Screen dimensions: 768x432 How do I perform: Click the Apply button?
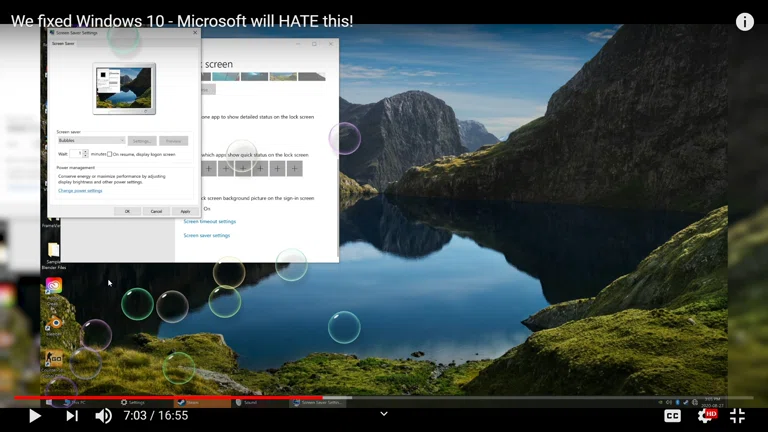pos(185,211)
